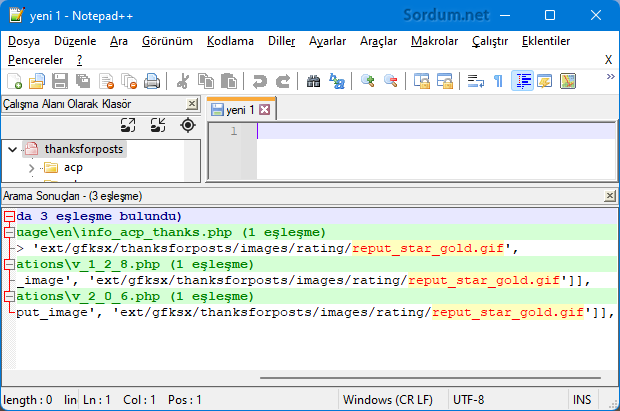Collapse v_1_2_8.php result group
620x411 pixels.
(9, 264)
